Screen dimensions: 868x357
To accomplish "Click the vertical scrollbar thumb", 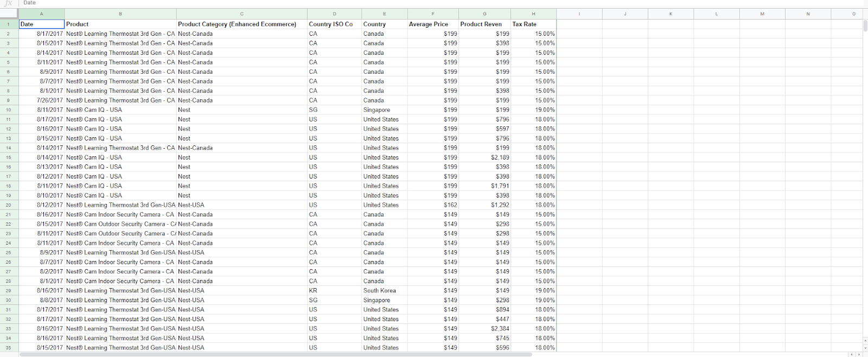I will coord(865,25).
